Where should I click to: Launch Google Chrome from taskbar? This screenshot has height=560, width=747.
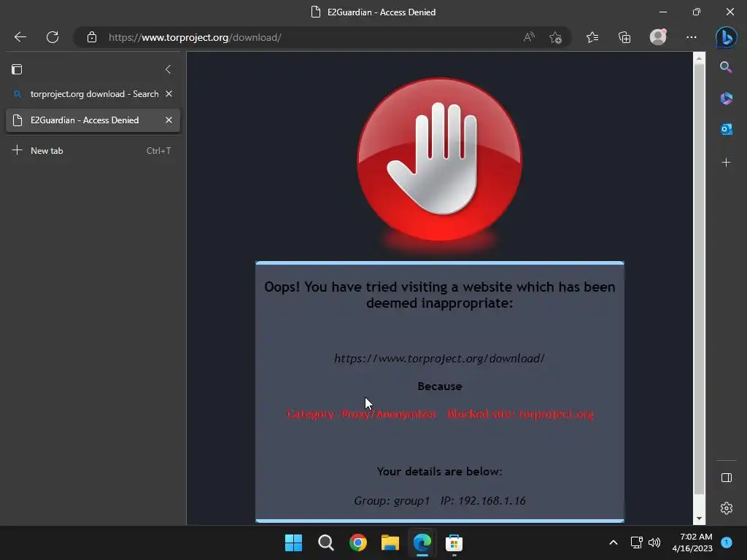pyautogui.click(x=357, y=542)
